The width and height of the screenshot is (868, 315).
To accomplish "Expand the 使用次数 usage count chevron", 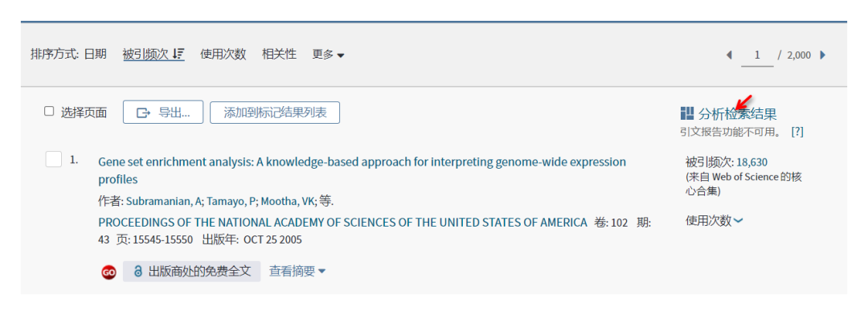I will (x=738, y=221).
